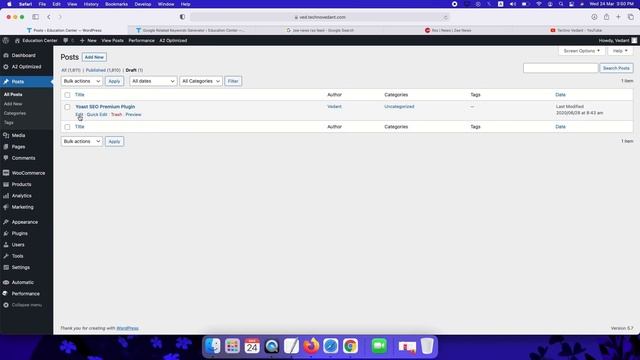The width and height of the screenshot is (640, 360).
Task: Open the Safari History menu
Action: pyautogui.click(x=91, y=4)
